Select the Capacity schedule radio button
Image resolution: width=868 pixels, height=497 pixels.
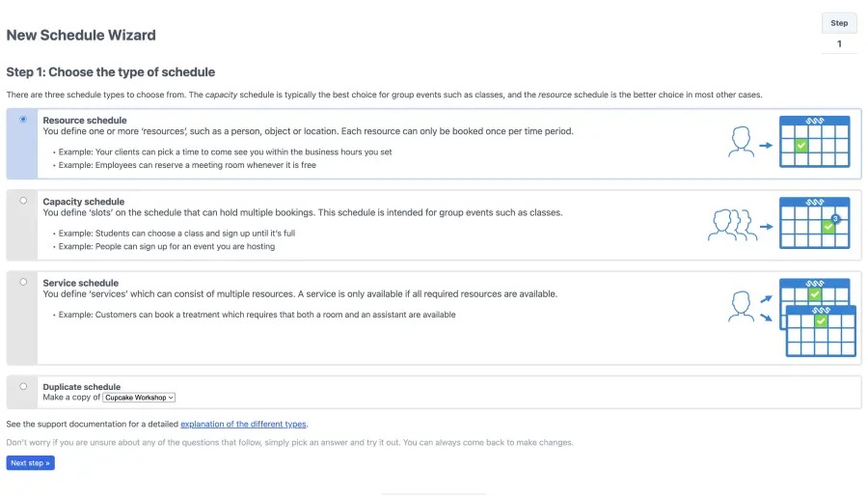click(23, 201)
